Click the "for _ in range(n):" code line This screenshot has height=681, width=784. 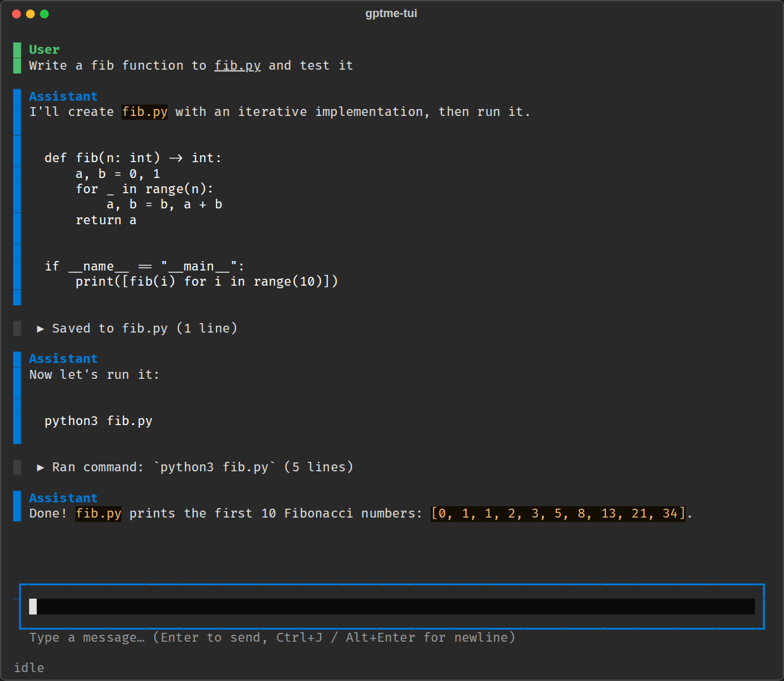144,189
